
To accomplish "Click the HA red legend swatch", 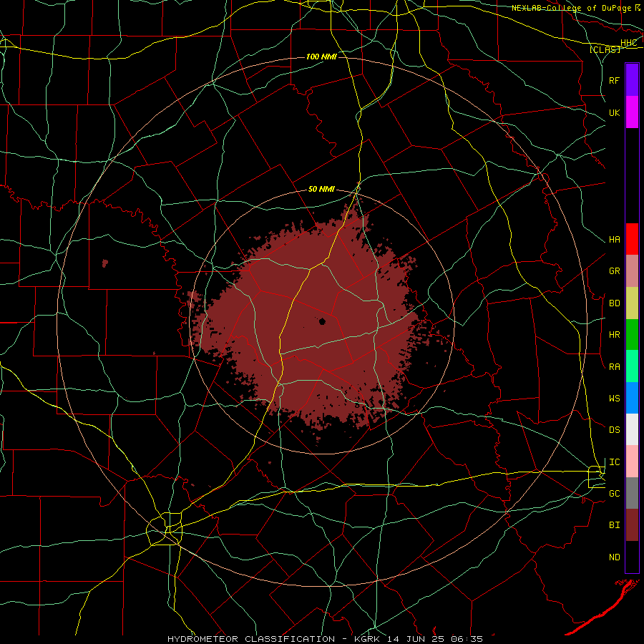I will tap(632, 239).
